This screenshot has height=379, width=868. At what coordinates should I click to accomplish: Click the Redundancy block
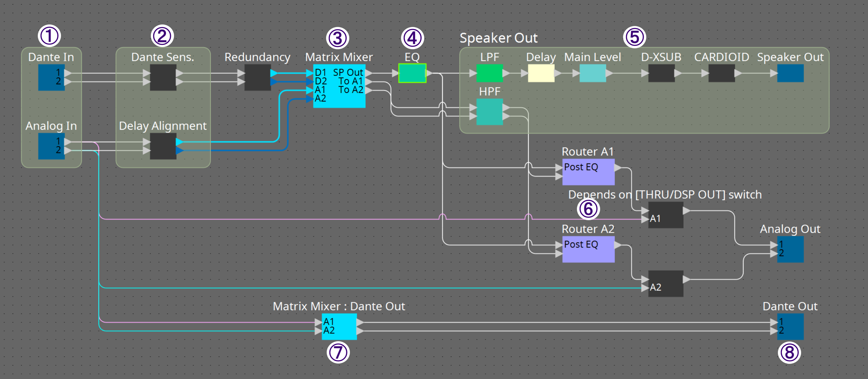point(258,77)
